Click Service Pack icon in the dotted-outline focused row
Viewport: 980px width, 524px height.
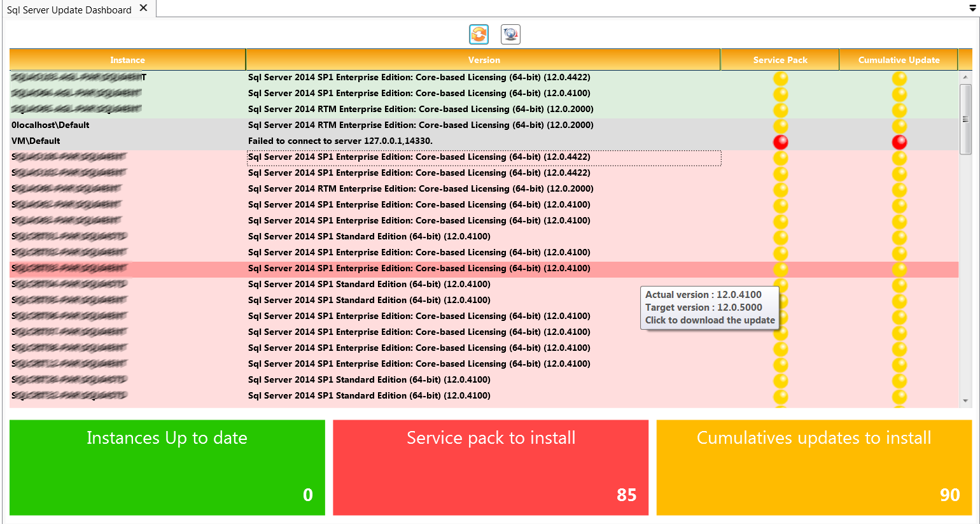pyautogui.click(x=780, y=158)
